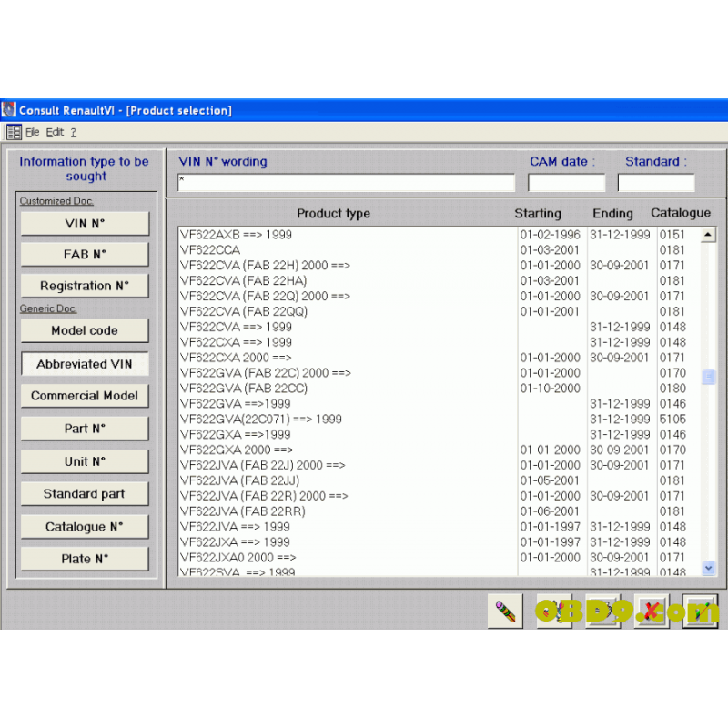Open the ? help menu
Viewport: 728px width, 728px height.
pos(74,132)
